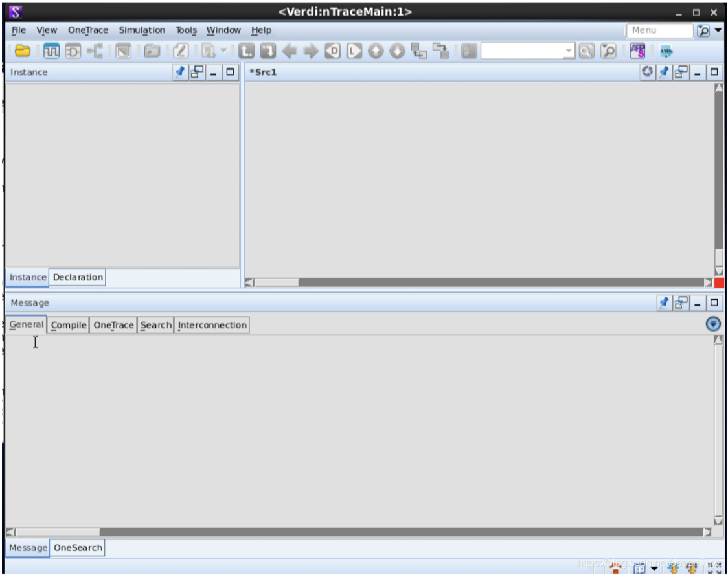Image resolution: width=728 pixels, height=575 pixels.
Task: Pin the Message panel
Action: (x=664, y=303)
